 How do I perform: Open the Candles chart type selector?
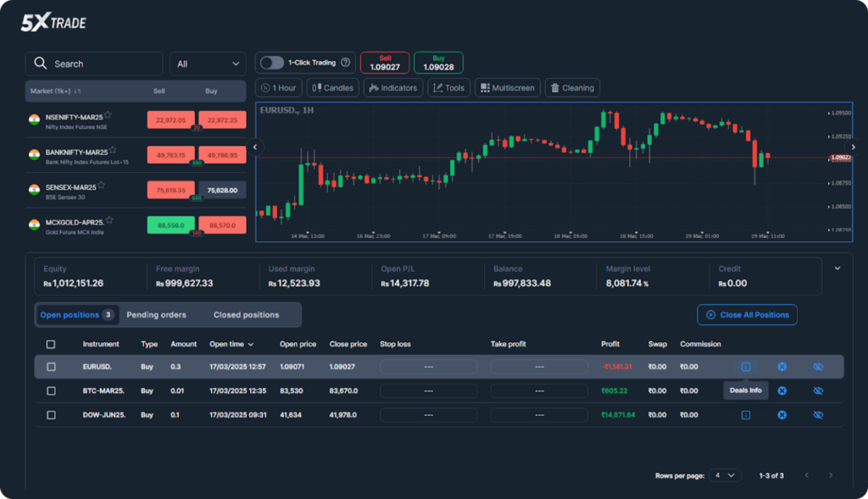331,88
